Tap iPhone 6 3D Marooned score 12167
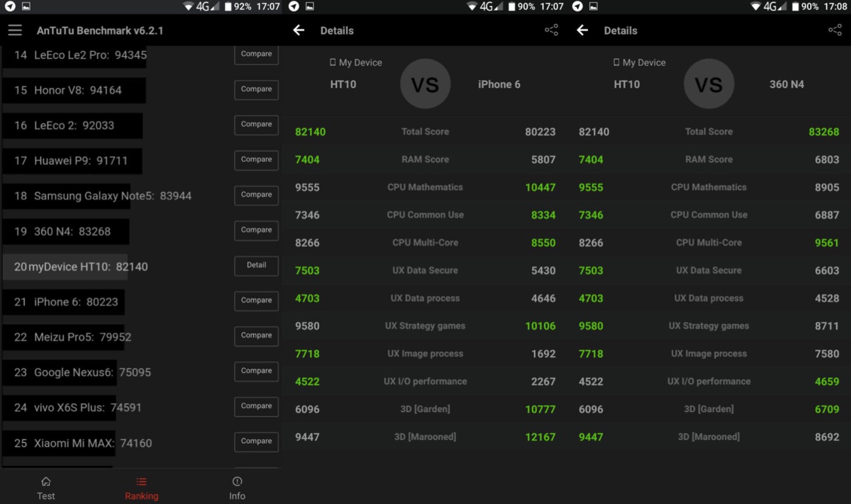This screenshot has height=504, width=851. pos(540,437)
